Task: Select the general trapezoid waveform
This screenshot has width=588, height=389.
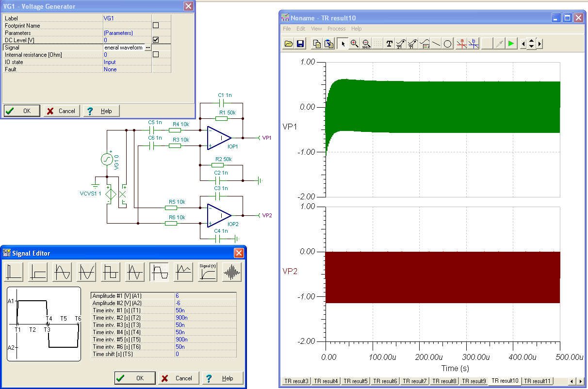Action: [159, 272]
